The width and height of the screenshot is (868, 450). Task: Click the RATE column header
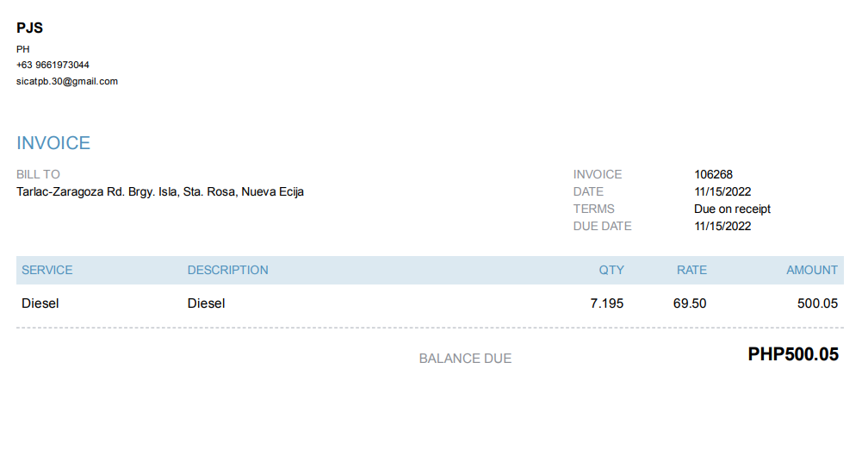click(x=691, y=270)
